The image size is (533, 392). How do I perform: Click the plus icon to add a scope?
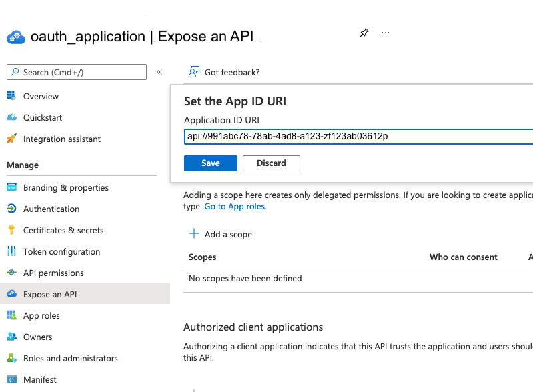[x=194, y=234]
